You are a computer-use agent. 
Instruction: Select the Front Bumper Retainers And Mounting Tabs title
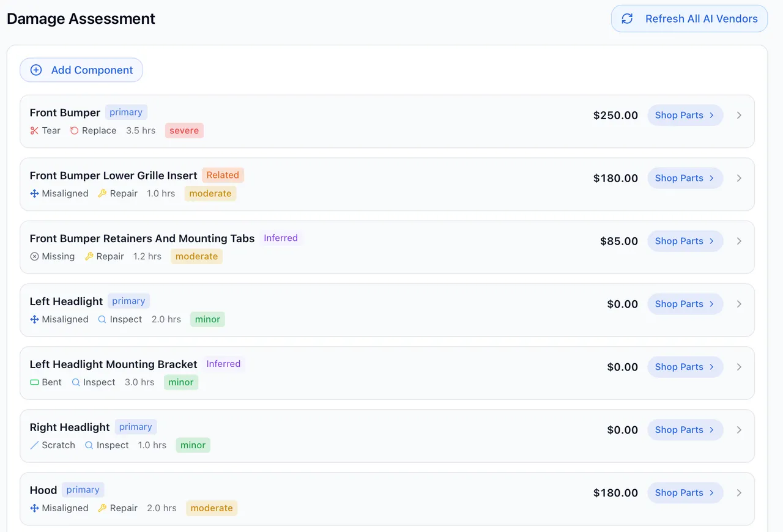[142, 239]
